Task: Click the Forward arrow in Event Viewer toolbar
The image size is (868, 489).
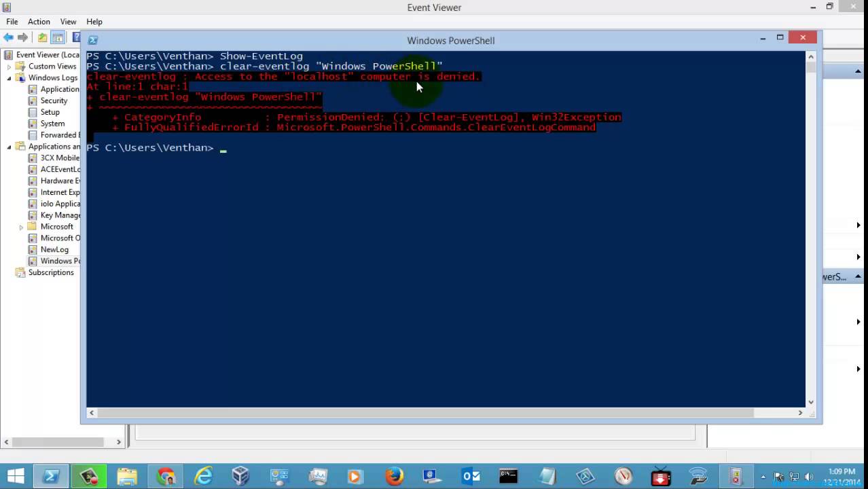Action: click(x=23, y=37)
